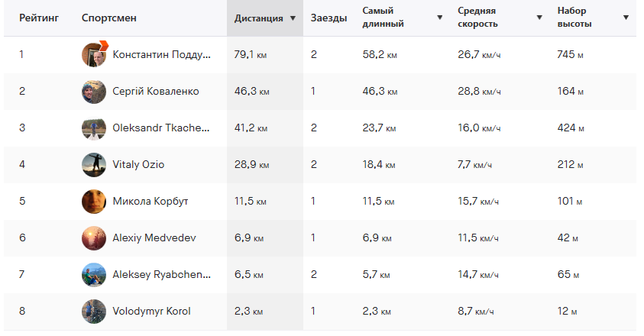Open Микола Корбут name link
The image size is (644, 336).
coord(150,202)
